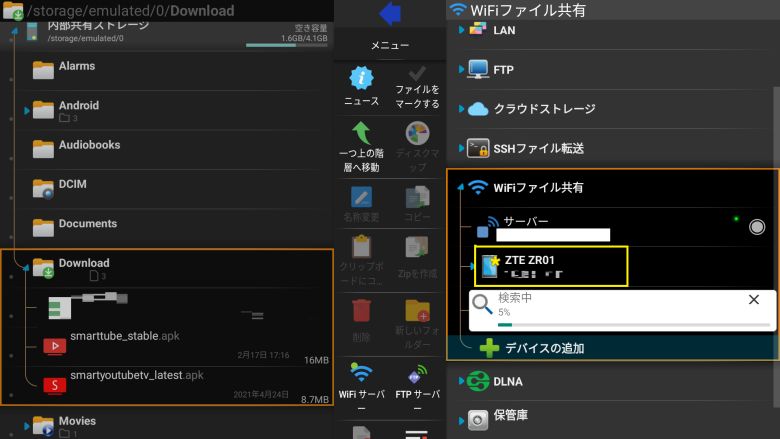Click the DCIM camera folder icon
The width and height of the screenshot is (780, 439).
43,189
